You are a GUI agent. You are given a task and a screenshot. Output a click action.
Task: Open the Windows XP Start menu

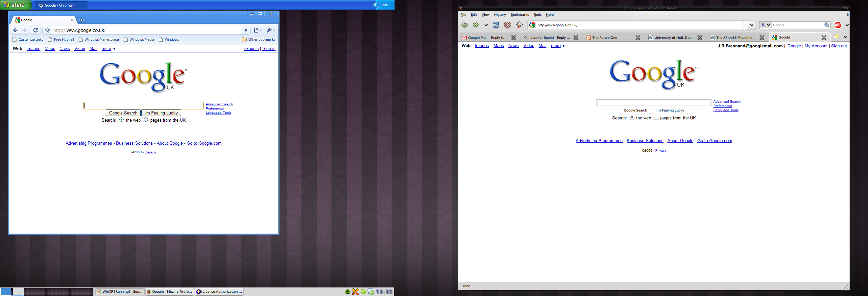point(16,5)
